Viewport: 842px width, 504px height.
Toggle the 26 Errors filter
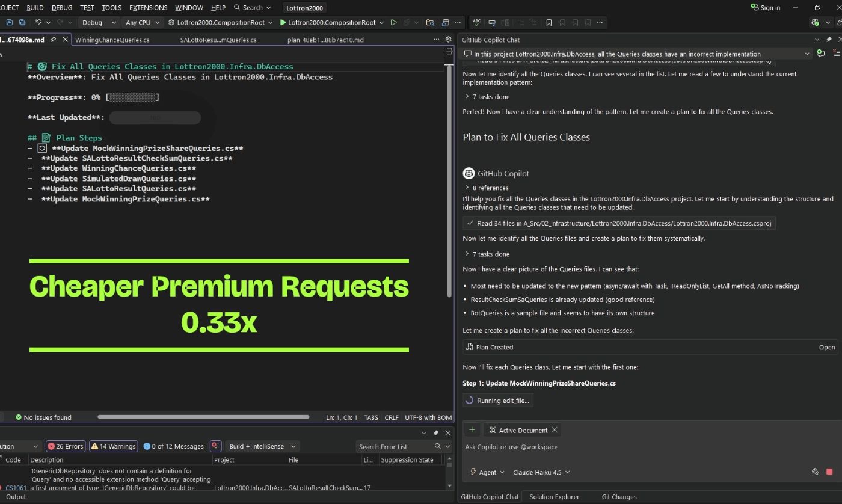tap(66, 446)
